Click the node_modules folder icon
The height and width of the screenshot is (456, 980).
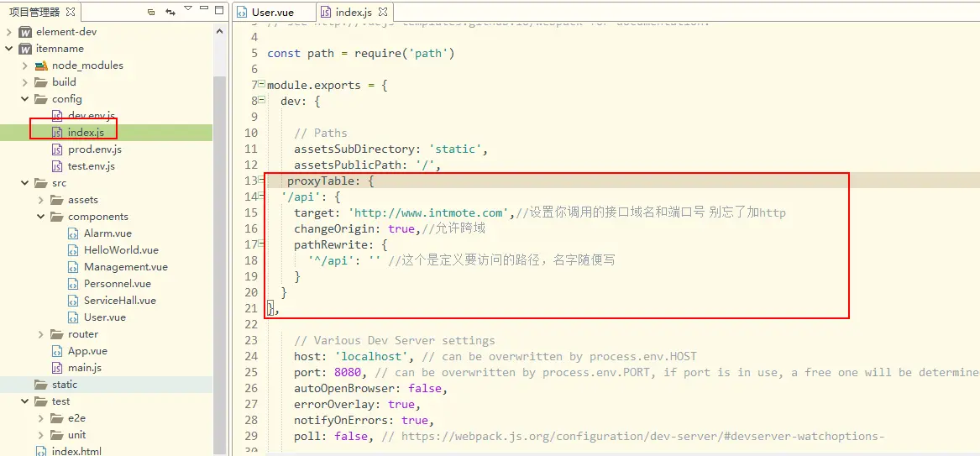[41, 66]
